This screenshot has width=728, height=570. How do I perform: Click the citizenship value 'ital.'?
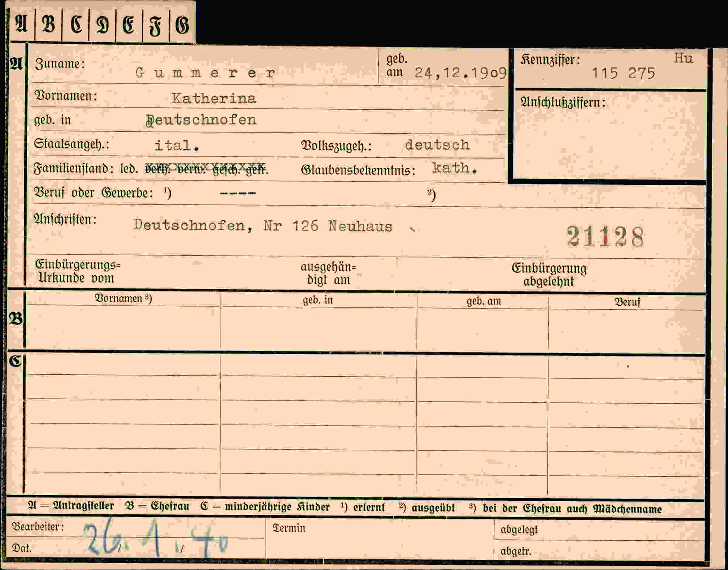coord(177,146)
